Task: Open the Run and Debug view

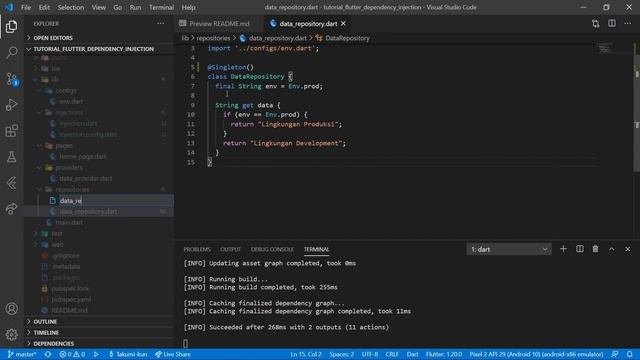Action: click(x=11, y=105)
